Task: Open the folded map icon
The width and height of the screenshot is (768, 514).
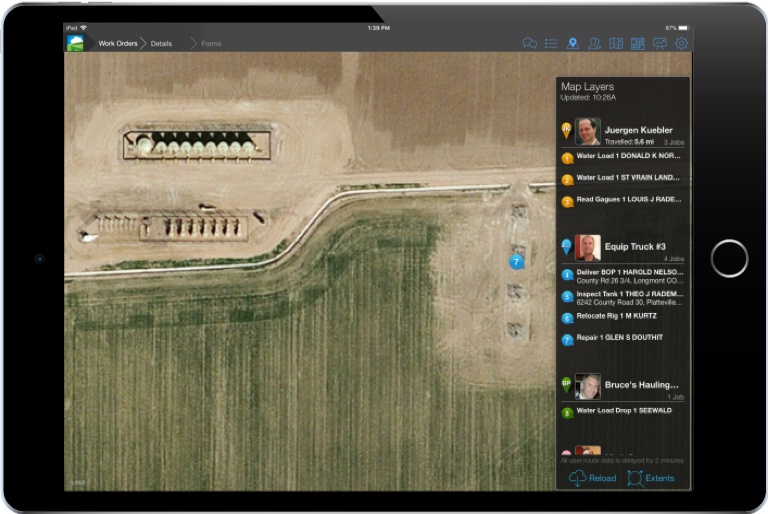Action: pyautogui.click(x=616, y=44)
